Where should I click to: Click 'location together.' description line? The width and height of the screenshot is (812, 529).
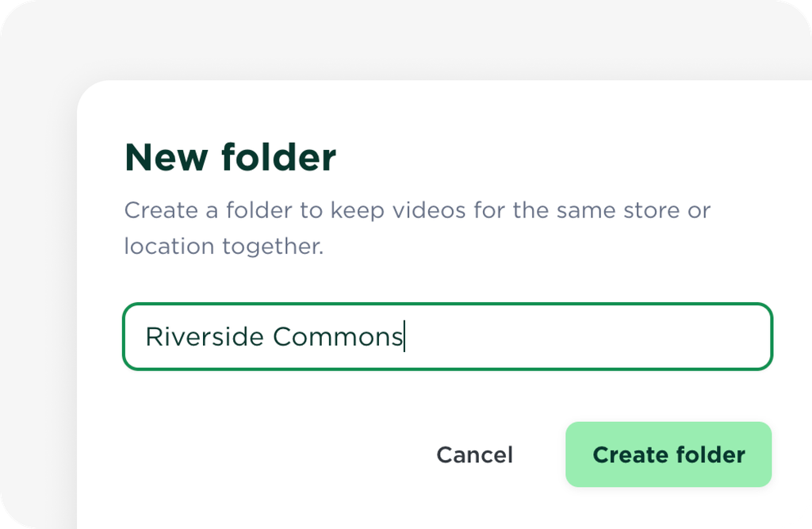tap(224, 246)
